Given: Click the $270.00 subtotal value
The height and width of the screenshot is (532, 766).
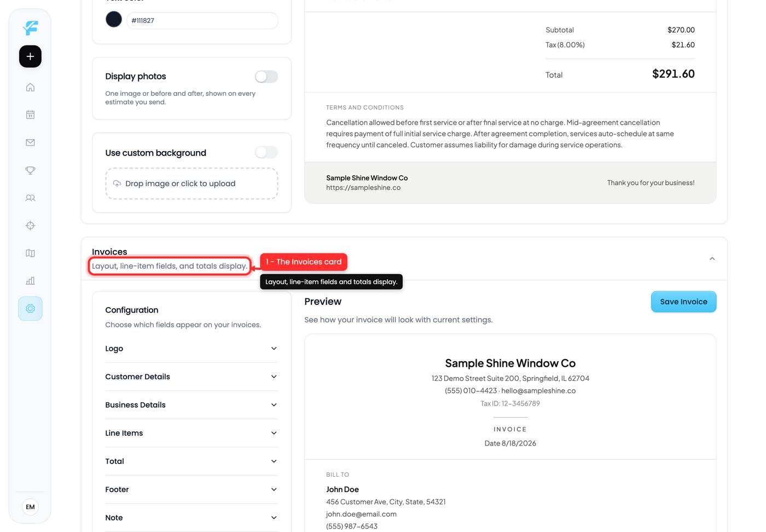Looking at the screenshot, I should 681,30.
